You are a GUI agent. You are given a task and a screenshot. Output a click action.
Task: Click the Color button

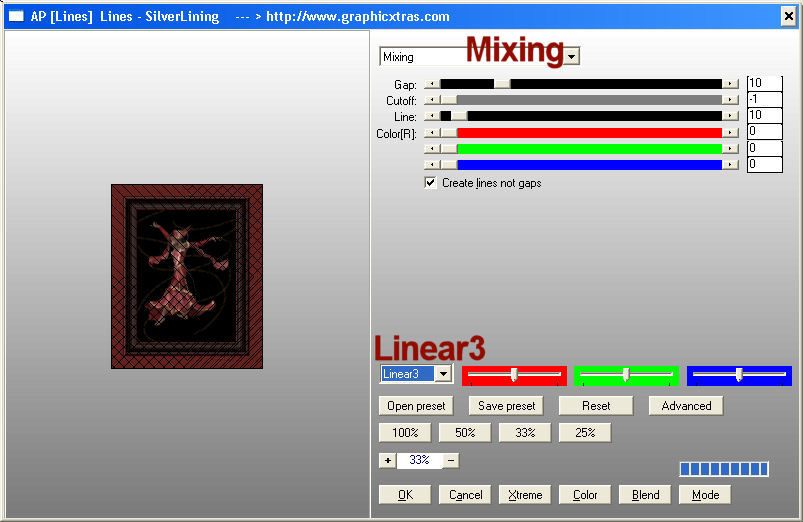585,495
